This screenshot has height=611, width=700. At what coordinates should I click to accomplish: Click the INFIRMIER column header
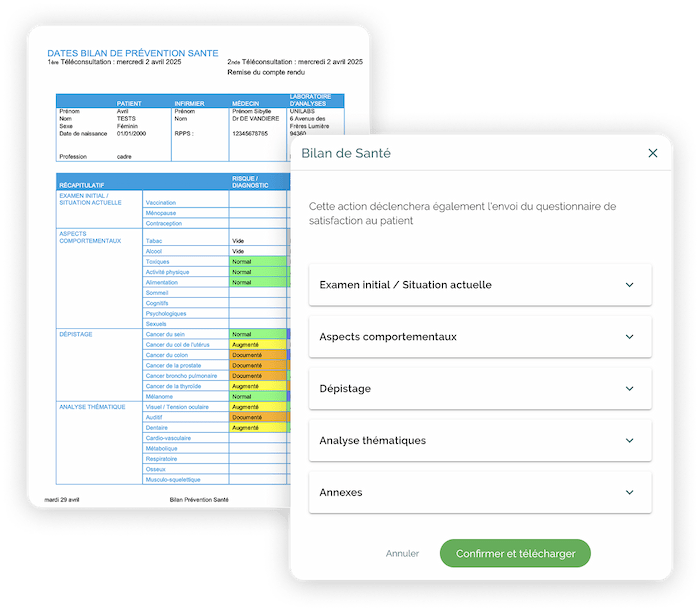(189, 104)
